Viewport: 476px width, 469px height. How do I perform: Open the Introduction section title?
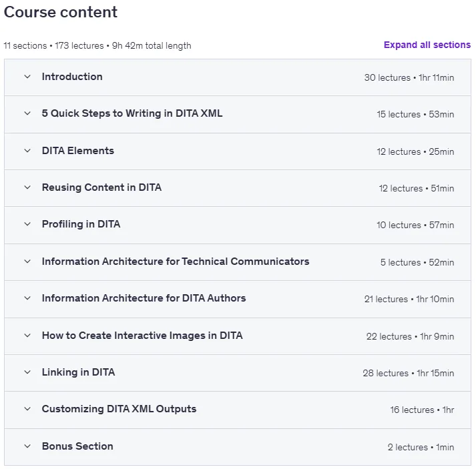pos(72,77)
